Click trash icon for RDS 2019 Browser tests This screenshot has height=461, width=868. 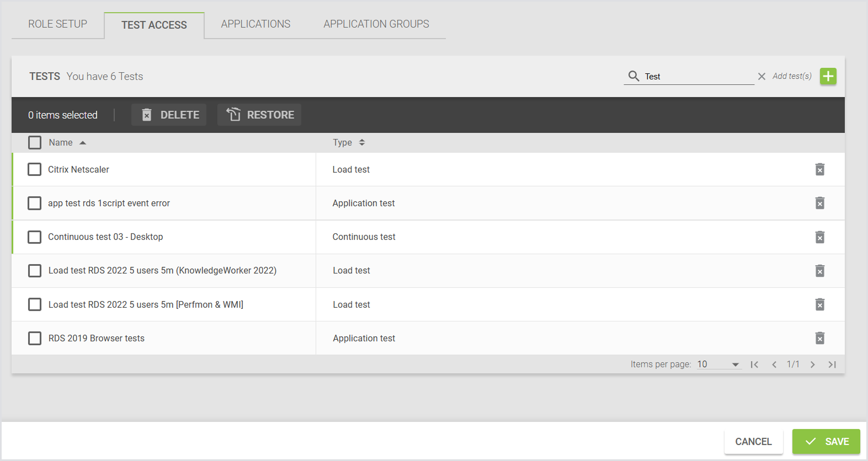click(819, 338)
